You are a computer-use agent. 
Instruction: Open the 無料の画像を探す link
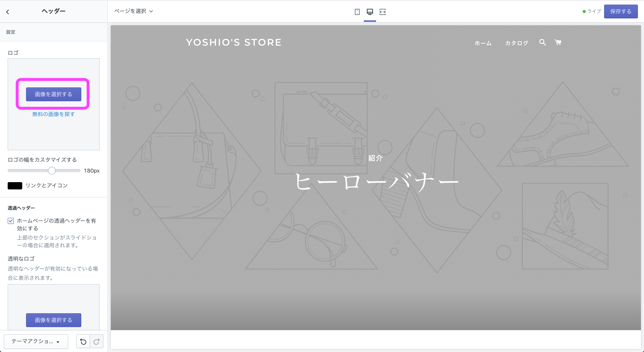(53, 114)
